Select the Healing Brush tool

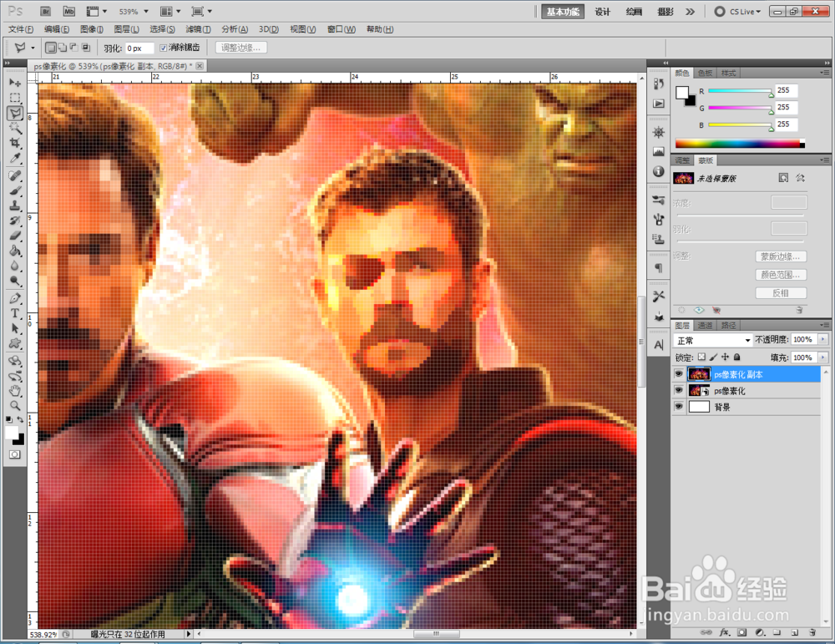tap(15, 175)
